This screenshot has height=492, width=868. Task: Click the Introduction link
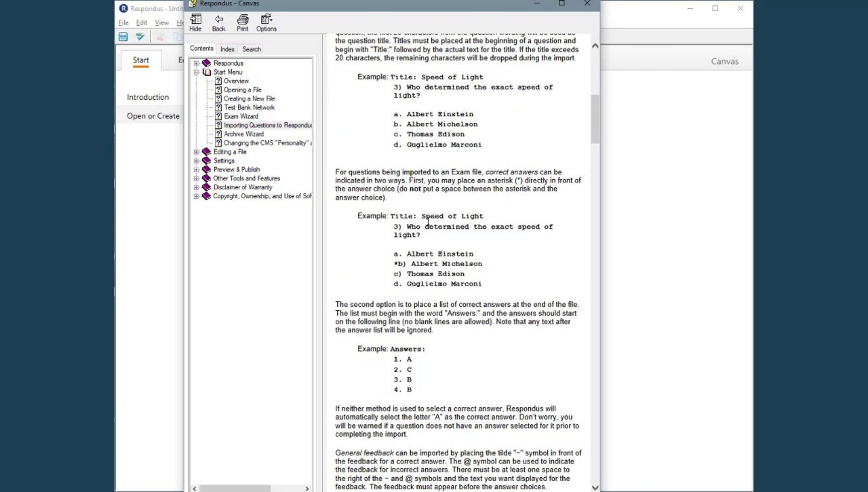tap(148, 97)
